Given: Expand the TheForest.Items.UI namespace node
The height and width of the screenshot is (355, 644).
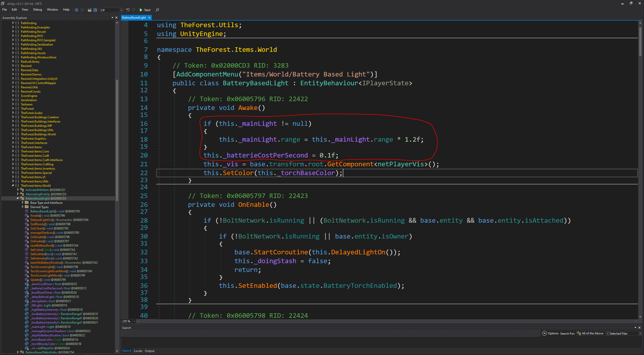Looking at the screenshot, I should coord(13,177).
